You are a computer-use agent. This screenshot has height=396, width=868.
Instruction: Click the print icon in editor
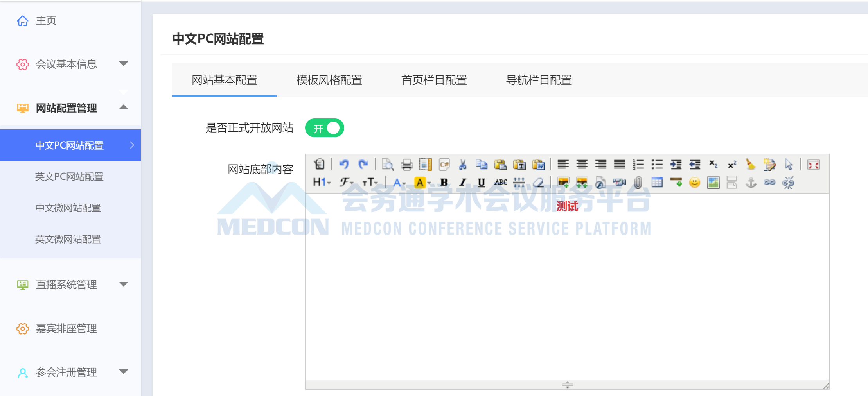[406, 165]
